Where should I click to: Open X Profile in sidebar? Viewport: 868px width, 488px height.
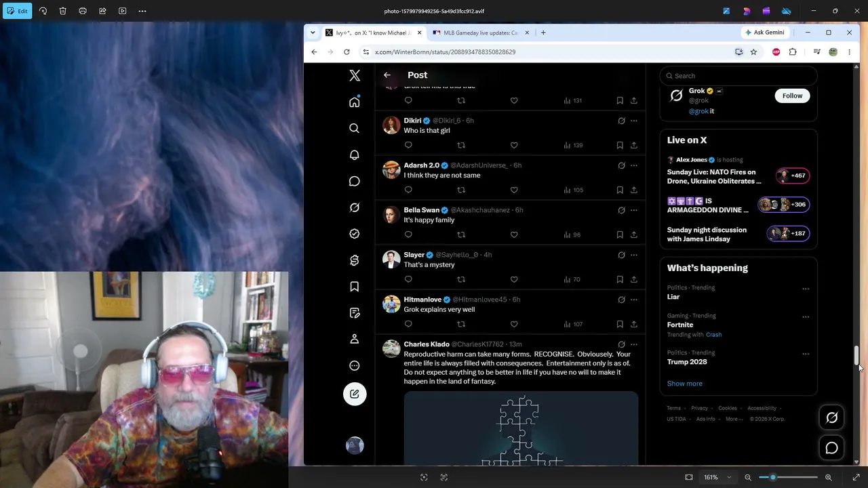(x=355, y=339)
